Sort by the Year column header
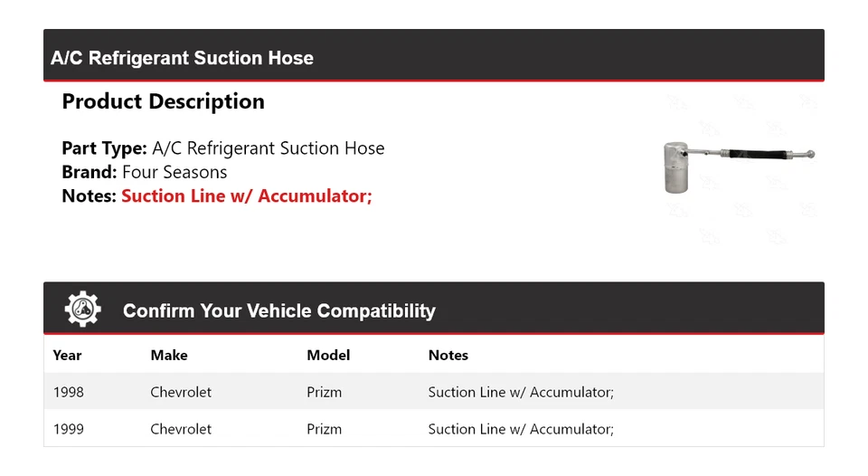 68,356
